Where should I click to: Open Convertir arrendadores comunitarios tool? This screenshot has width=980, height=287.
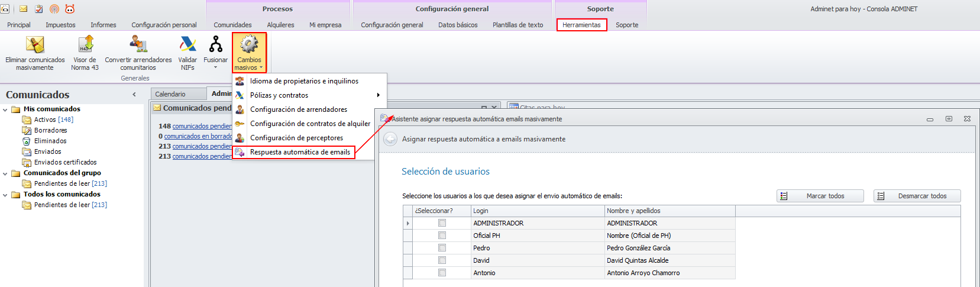138,53
